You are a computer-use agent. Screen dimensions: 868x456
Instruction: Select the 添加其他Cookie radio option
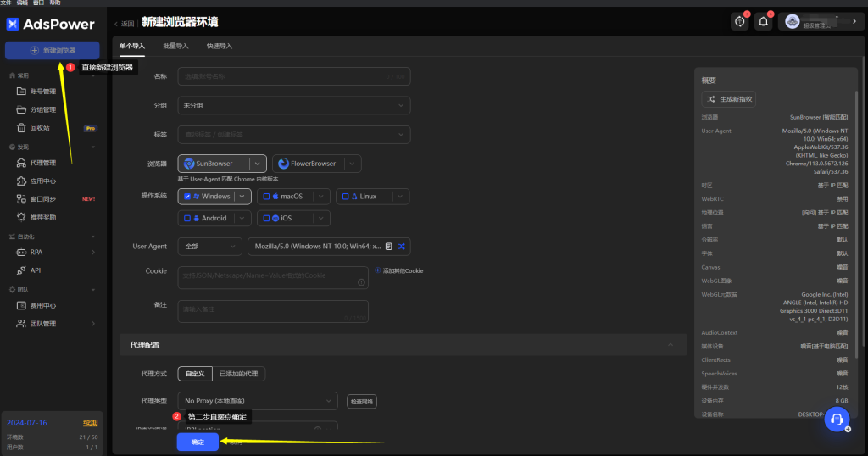[x=378, y=270]
